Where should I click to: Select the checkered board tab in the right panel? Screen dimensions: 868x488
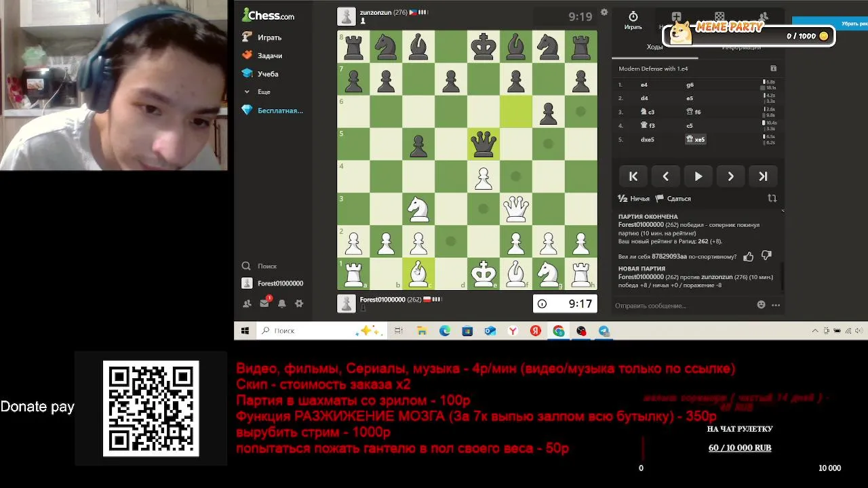click(719, 17)
